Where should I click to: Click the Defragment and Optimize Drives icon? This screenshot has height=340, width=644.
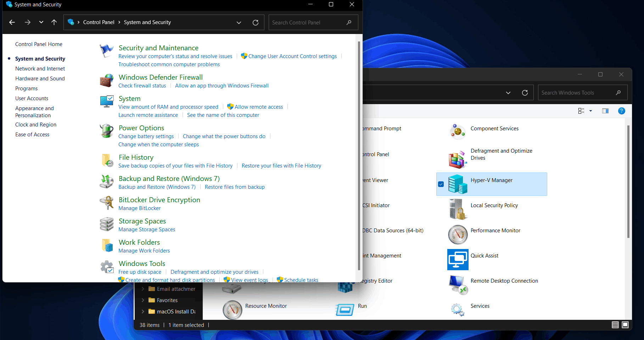pyautogui.click(x=457, y=159)
